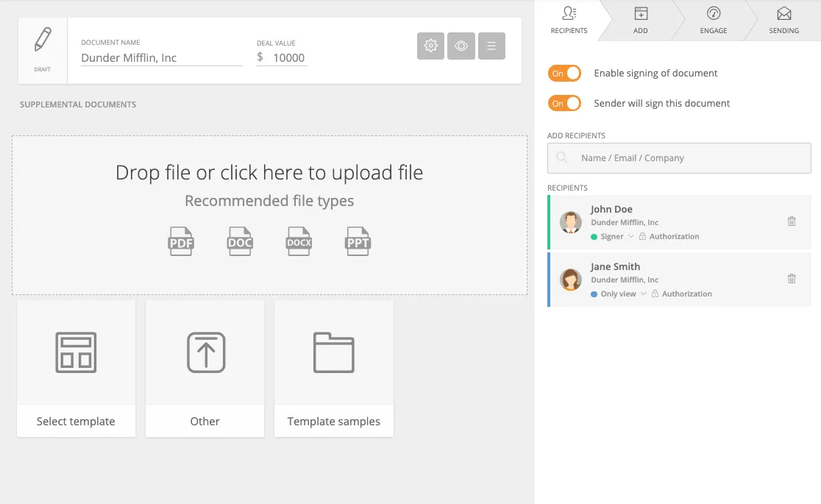Click the DOCX file type icon
Screen dimensions: 821x504
click(299, 241)
